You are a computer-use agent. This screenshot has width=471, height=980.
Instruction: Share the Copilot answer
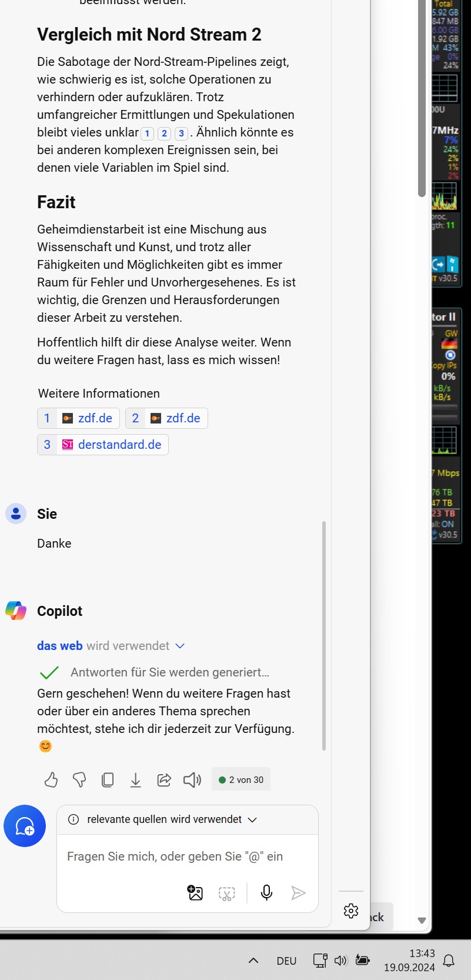pyautogui.click(x=164, y=780)
